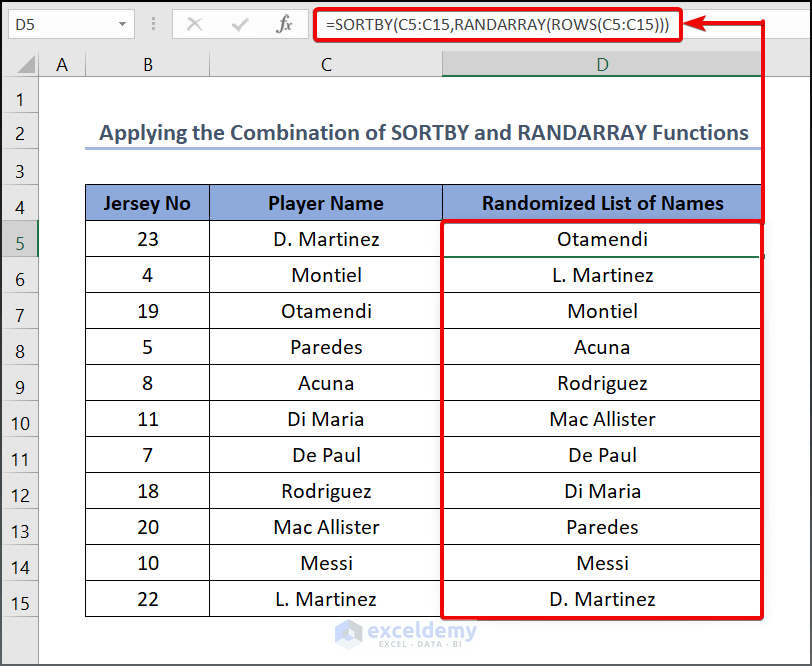Select Mac Allister in Randomized List column
This screenshot has width=812, height=666.
[x=602, y=419]
